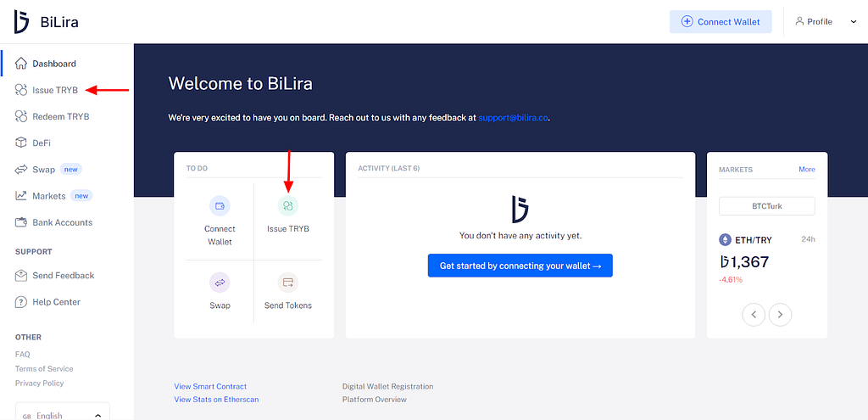The width and height of the screenshot is (868, 420).
Task: Click the BiLira brand name text
Action: click(x=59, y=22)
